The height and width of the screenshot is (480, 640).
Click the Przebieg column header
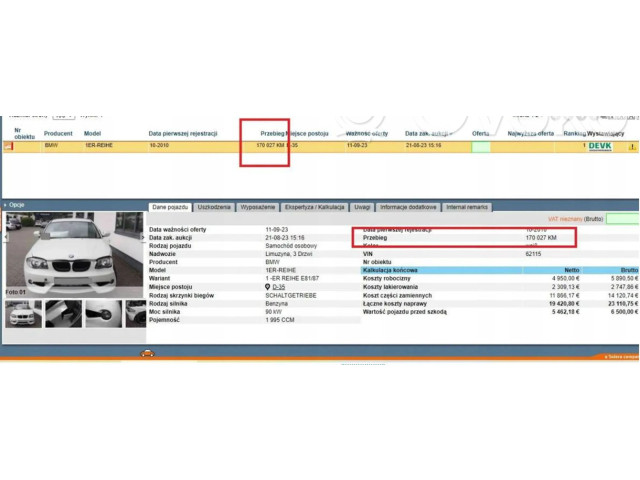(273, 133)
